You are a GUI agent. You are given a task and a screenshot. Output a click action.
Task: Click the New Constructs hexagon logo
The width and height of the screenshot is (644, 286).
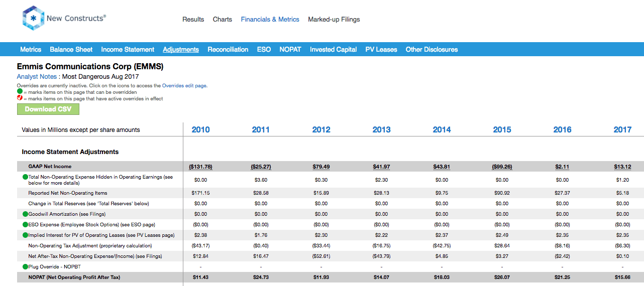pos(33,19)
